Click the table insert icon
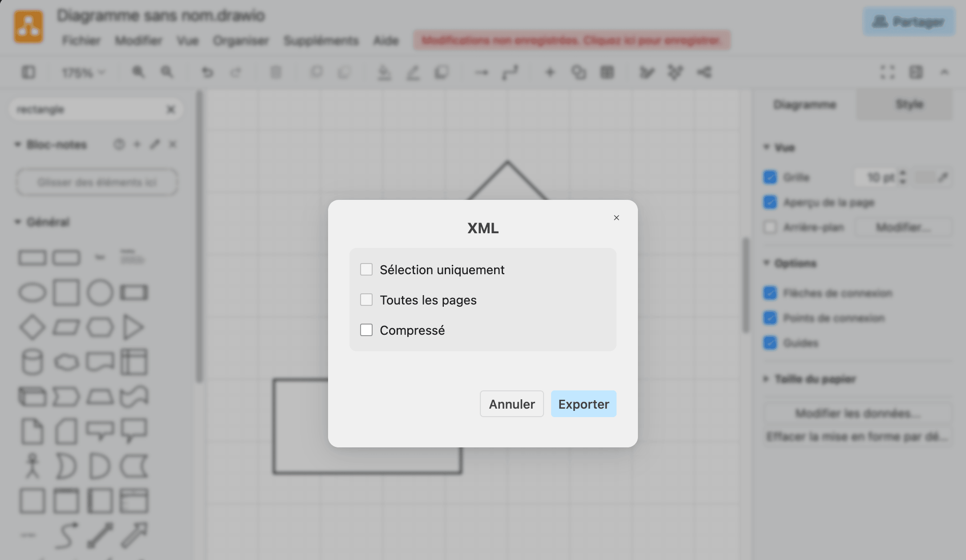Image resolution: width=966 pixels, height=560 pixels. tap(607, 72)
